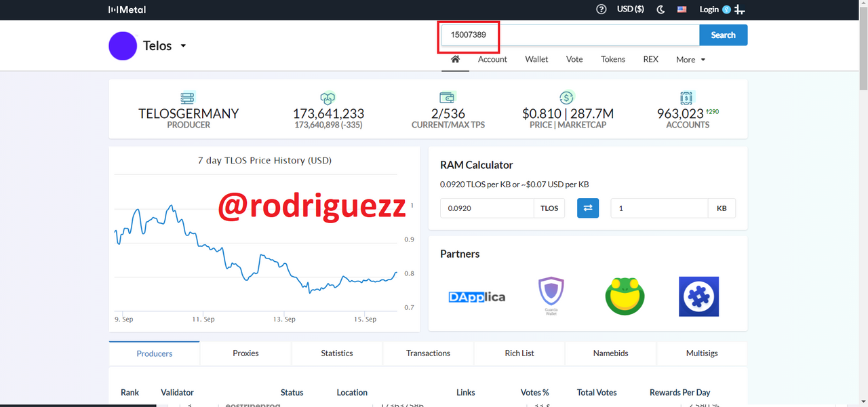Click the dollar price icon above $0.810
The height and width of the screenshot is (407, 868).
tap(567, 98)
